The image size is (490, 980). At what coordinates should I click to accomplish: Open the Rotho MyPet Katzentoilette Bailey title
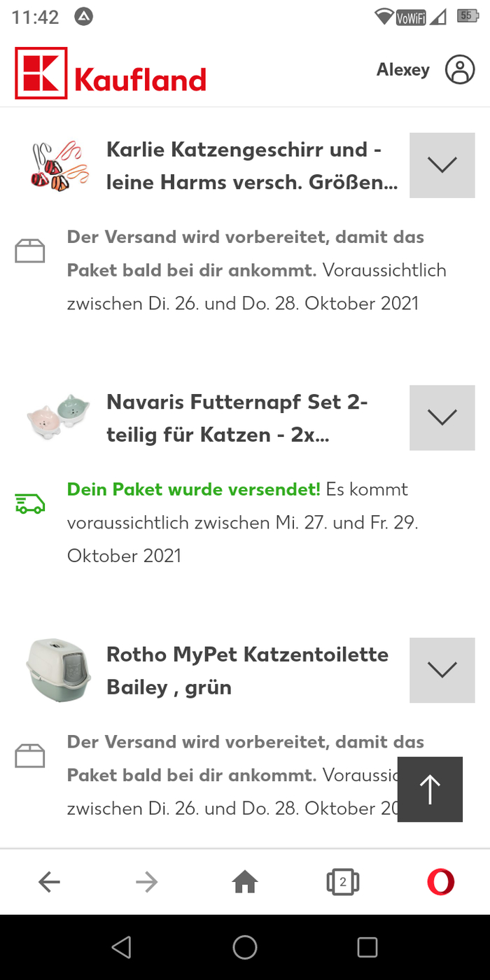click(247, 671)
